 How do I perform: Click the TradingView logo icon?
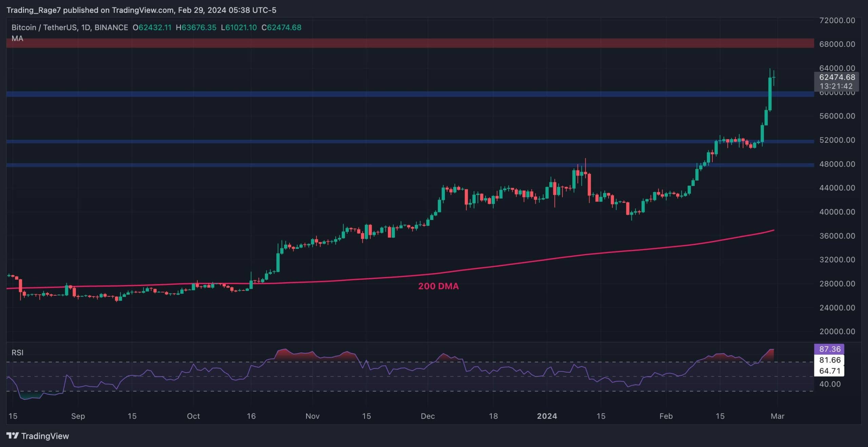[13, 435]
